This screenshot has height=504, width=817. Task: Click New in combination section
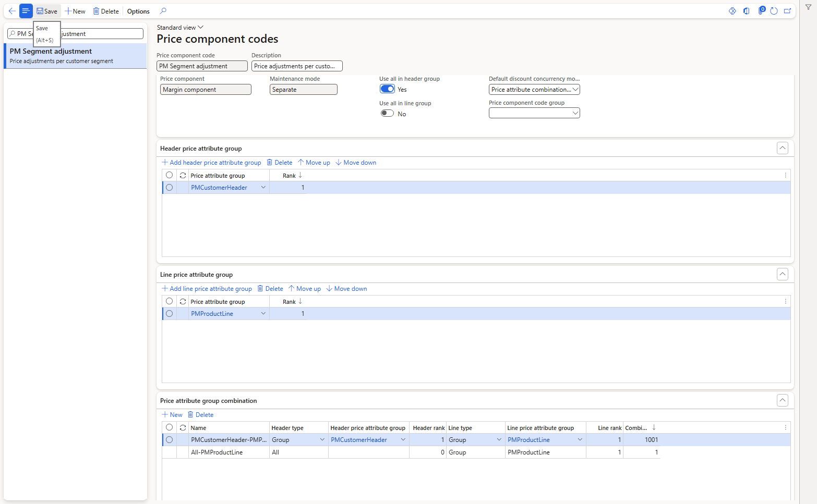172,415
